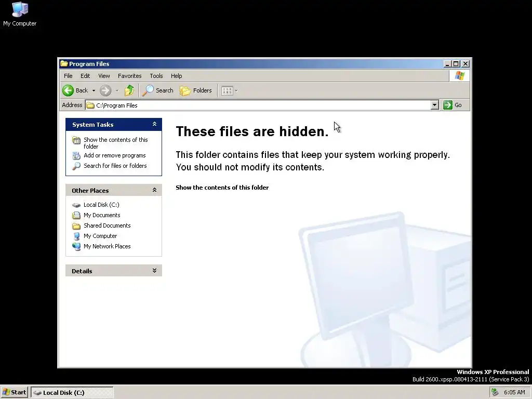Open My Network Places link
532x399 pixels.
(x=107, y=246)
